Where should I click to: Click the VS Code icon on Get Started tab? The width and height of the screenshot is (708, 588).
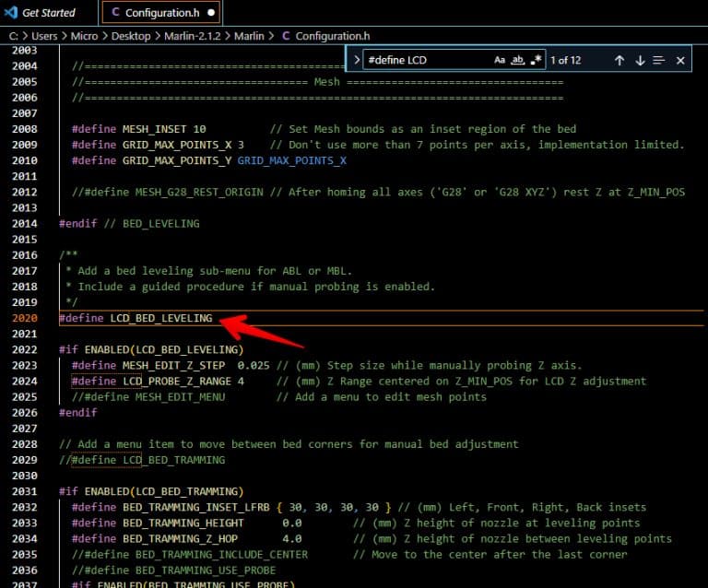coord(11,13)
